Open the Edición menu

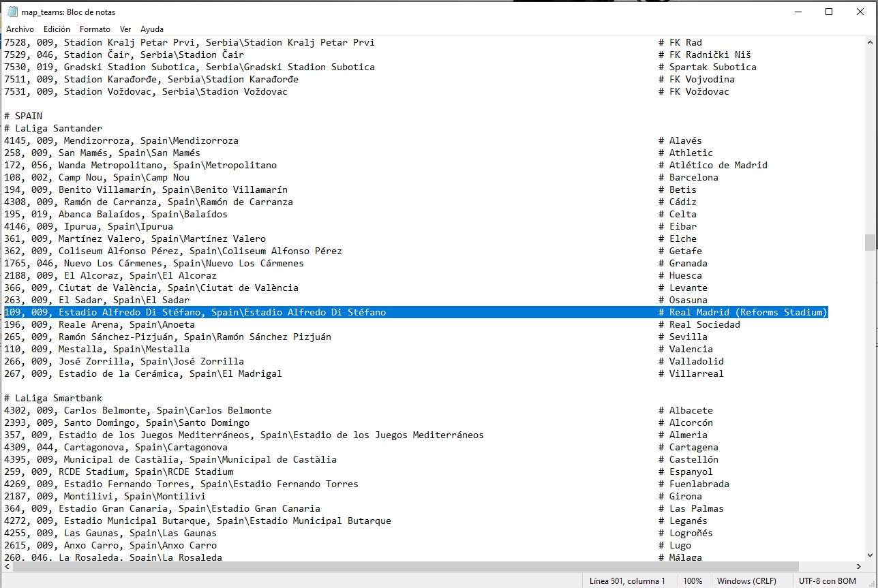[57, 29]
